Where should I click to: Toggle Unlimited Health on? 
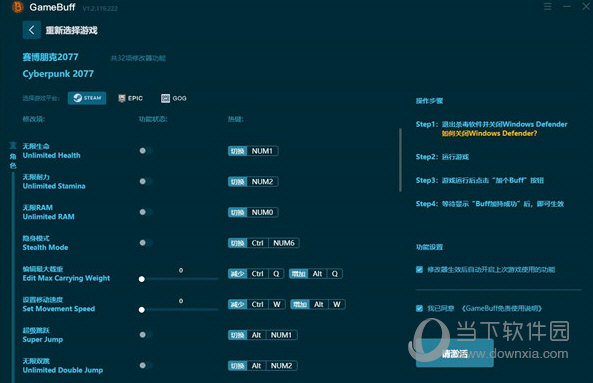pos(145,151)
